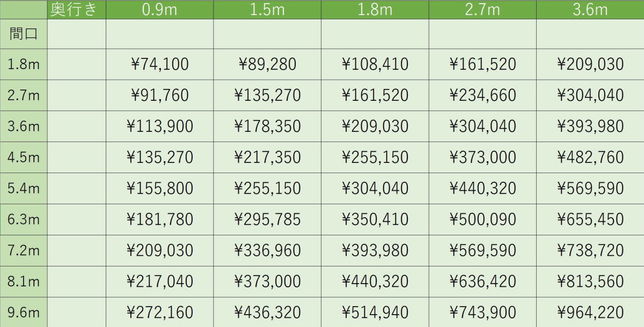
Task: Click the ¥295,785 price cell
Action: (267, 219)
